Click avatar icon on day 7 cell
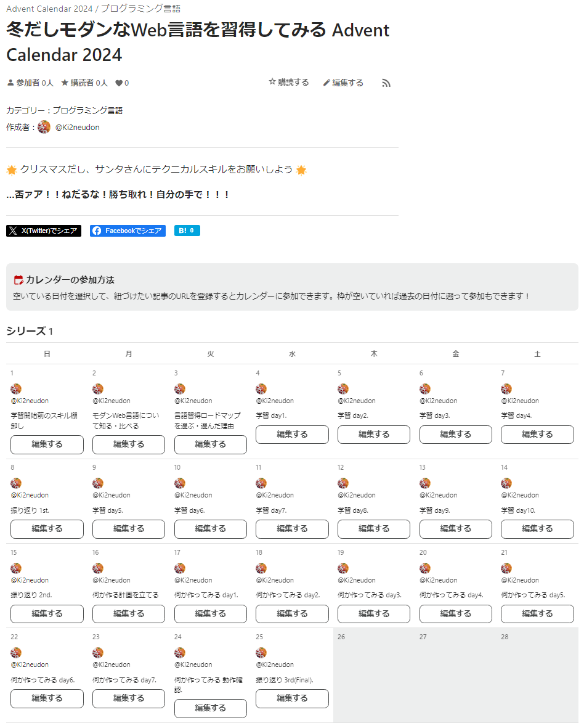The image size is (584, 728). [506, 388]
